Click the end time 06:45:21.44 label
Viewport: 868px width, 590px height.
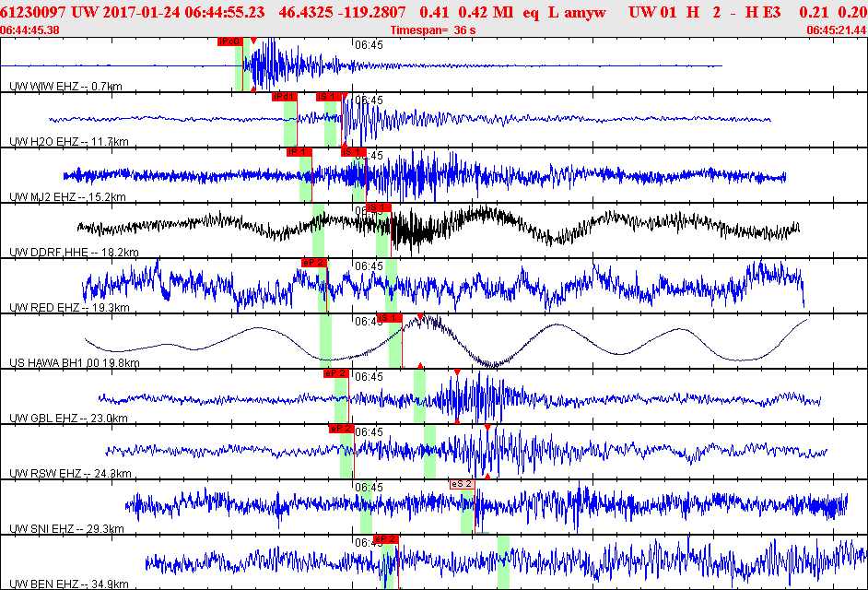[x=836, y=30]
